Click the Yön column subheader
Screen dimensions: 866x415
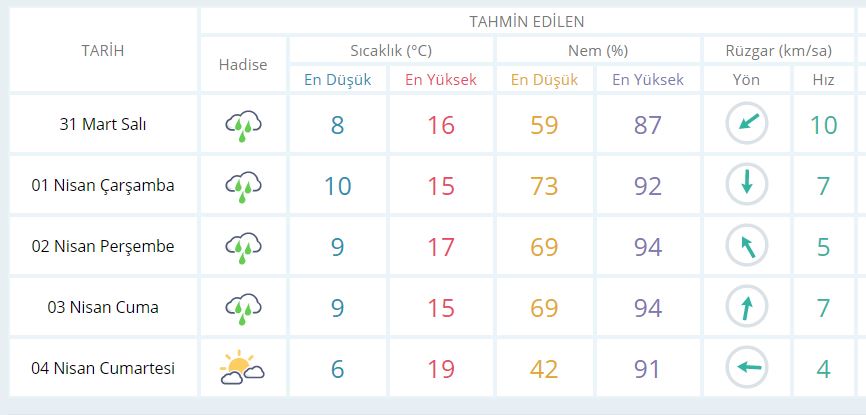click(x=747, y=79)
